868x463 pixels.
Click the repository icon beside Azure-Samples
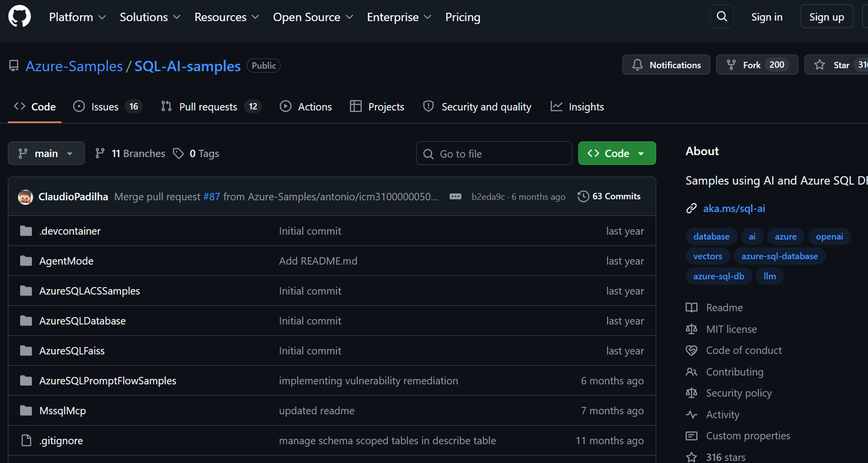(14, 66)
